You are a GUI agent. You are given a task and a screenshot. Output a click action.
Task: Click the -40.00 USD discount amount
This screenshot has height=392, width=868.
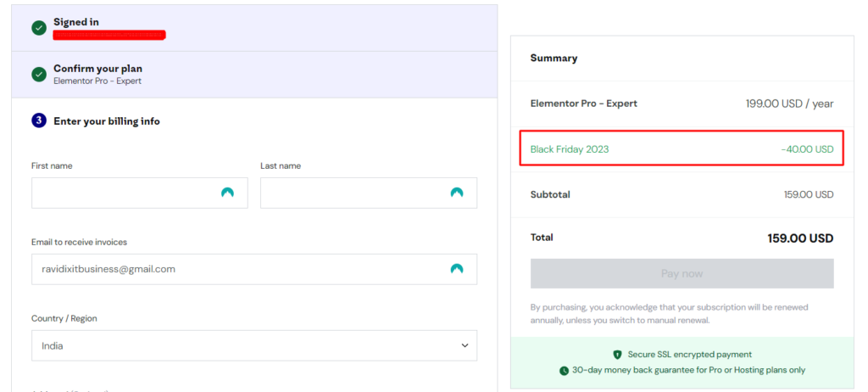coord(807,149)
